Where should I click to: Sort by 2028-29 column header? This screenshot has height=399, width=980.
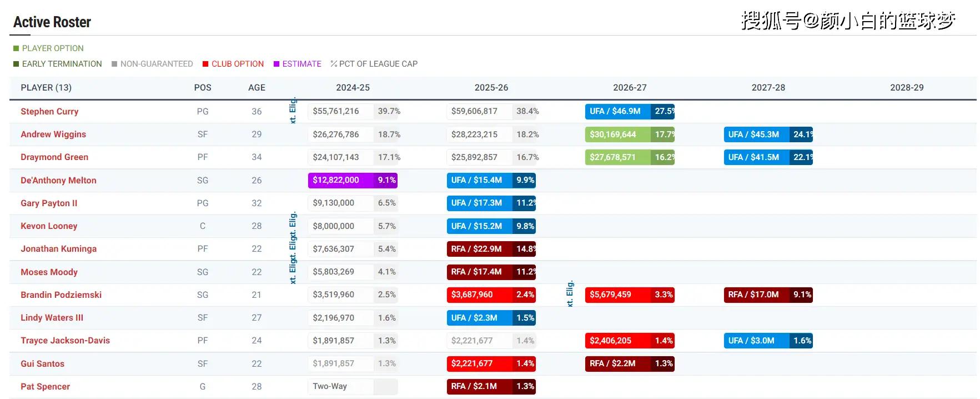(x=907, y=88)
